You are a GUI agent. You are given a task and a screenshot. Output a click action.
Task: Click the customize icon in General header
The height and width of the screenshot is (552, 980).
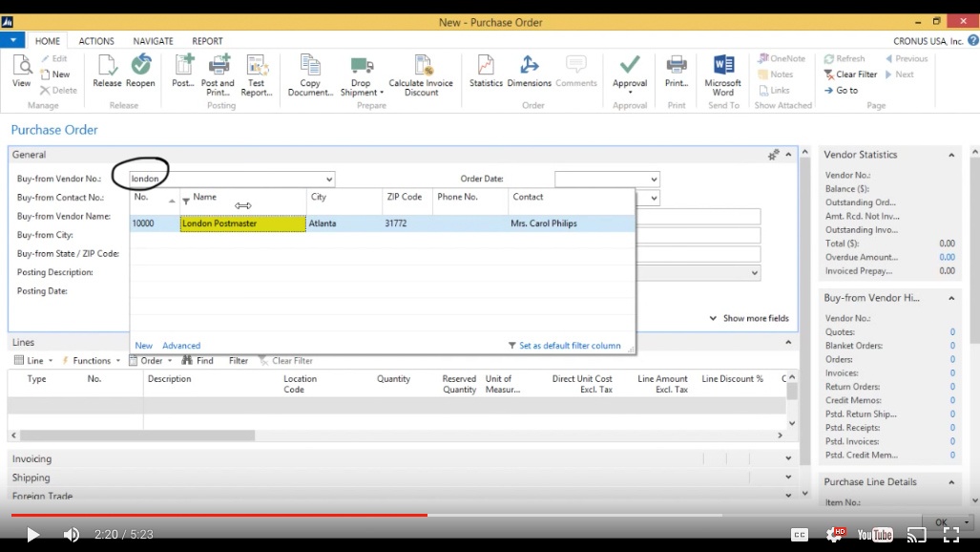tap(773, 155)
